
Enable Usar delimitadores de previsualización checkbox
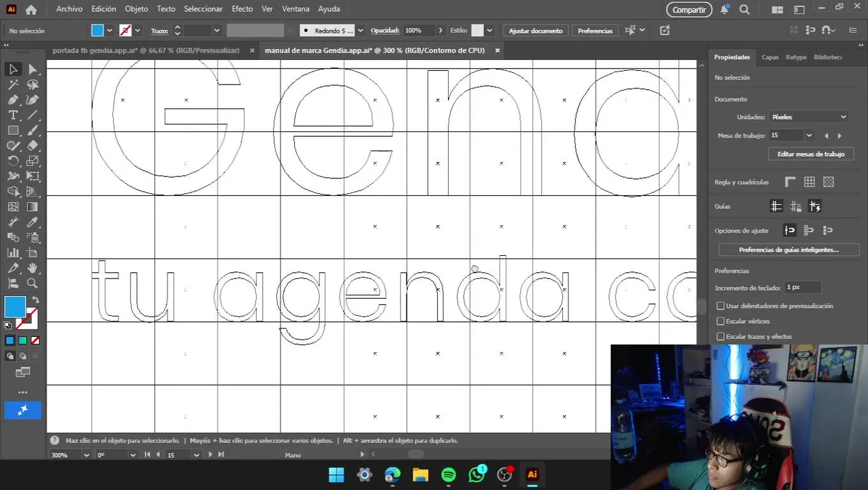[x=721, y=306]
